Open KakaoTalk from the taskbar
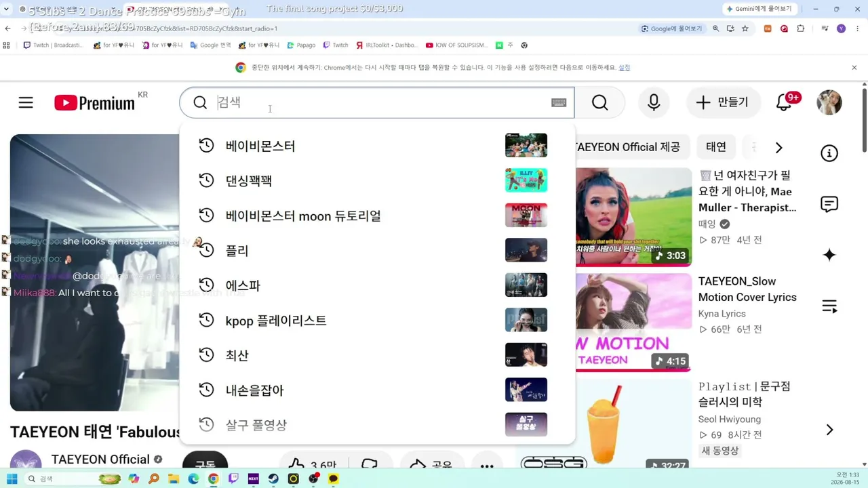868x488 pixels. (x=334, y=479)
